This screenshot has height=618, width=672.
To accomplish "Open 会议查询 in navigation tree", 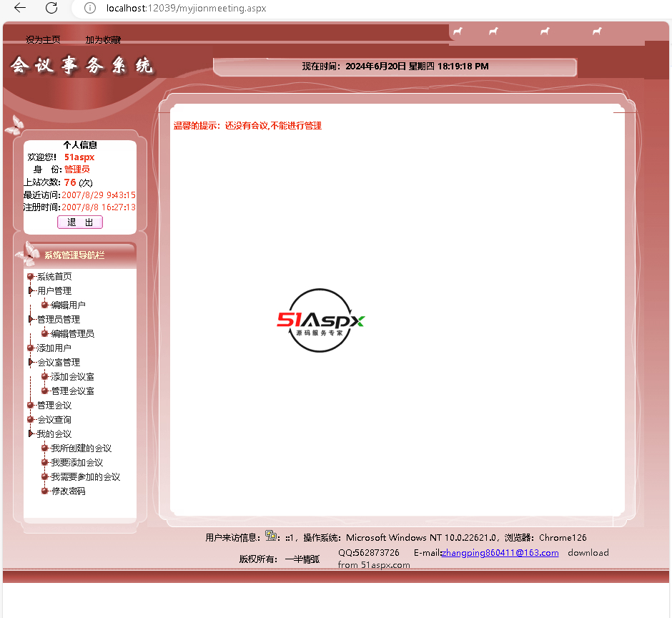I will (54, 419).
